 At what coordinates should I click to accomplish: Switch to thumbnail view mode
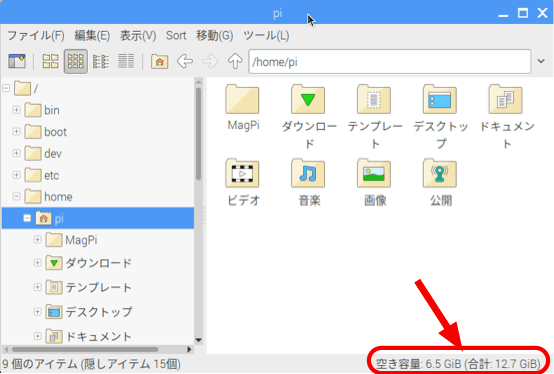coord(76,61)
